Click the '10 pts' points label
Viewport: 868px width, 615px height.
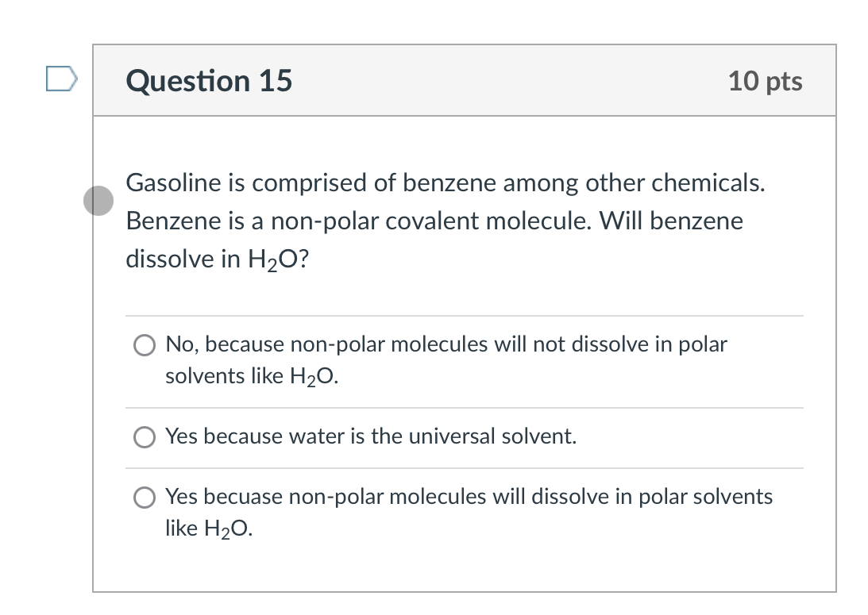(x=765, y=81)
